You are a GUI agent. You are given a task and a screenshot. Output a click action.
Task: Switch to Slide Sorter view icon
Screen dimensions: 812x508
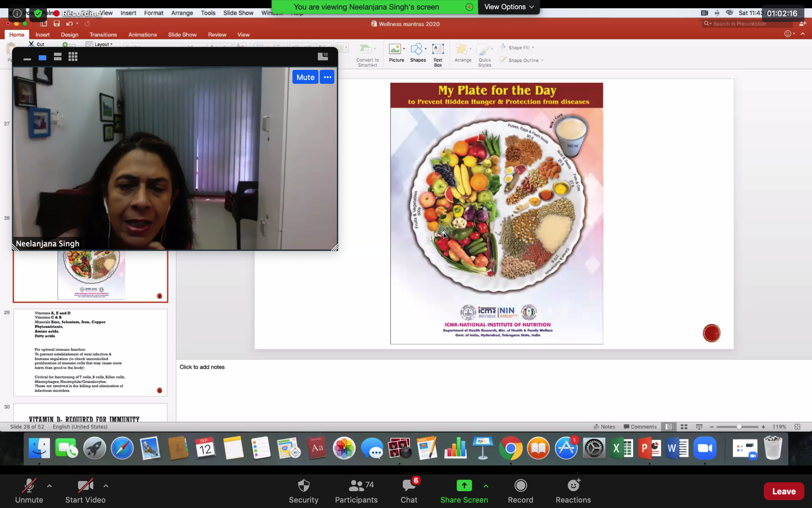tap(684, 427)
